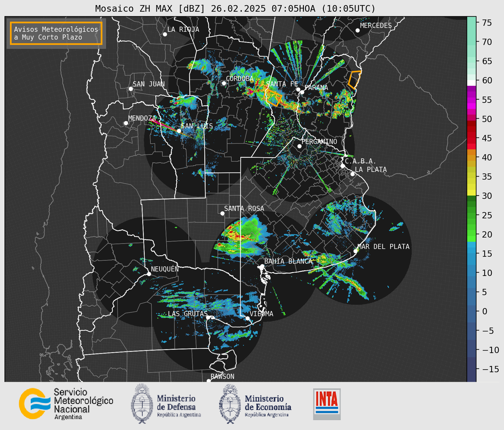Screen dimensions: 504x430
Task: Select the CORDOBA city marker
Action: pyautogui.click(x=224, y=83)
